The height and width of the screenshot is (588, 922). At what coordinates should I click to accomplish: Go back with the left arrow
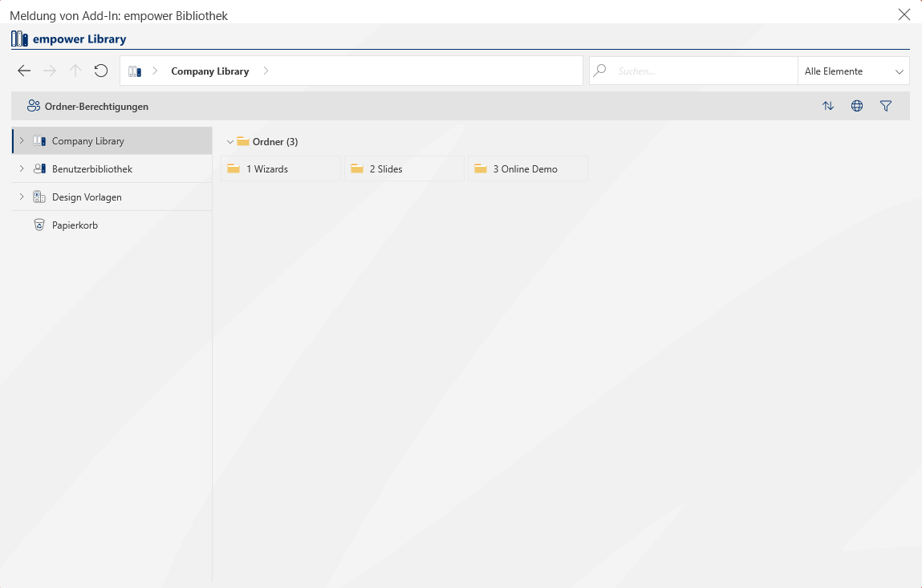click(24, 71)
